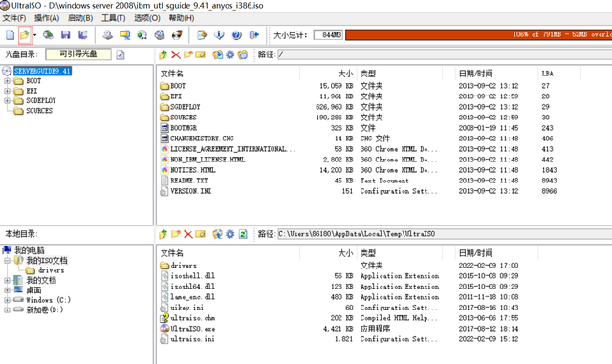
Task: Expand the SGDEPLOY tree node
Action: [7, 100]
